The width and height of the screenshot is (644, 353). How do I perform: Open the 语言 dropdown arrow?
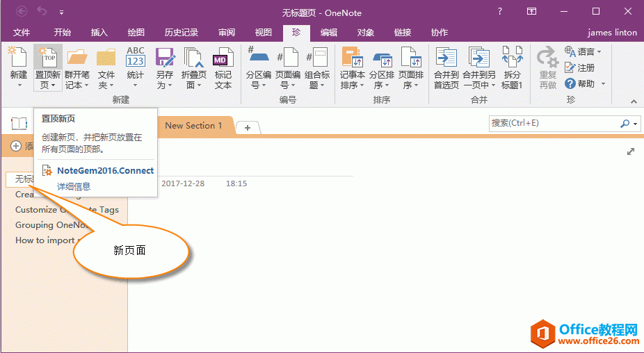tap(599, 51)
